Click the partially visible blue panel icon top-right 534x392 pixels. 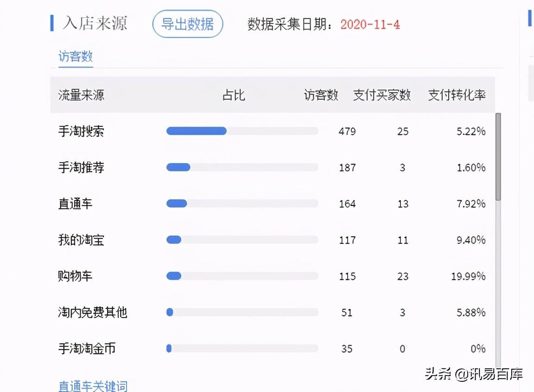click(x=530, y=19)
